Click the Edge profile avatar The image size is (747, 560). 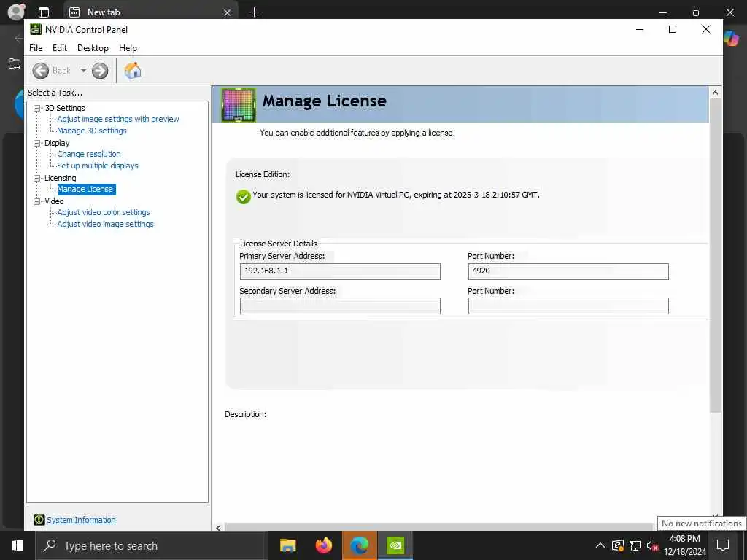tap(16, 12)
